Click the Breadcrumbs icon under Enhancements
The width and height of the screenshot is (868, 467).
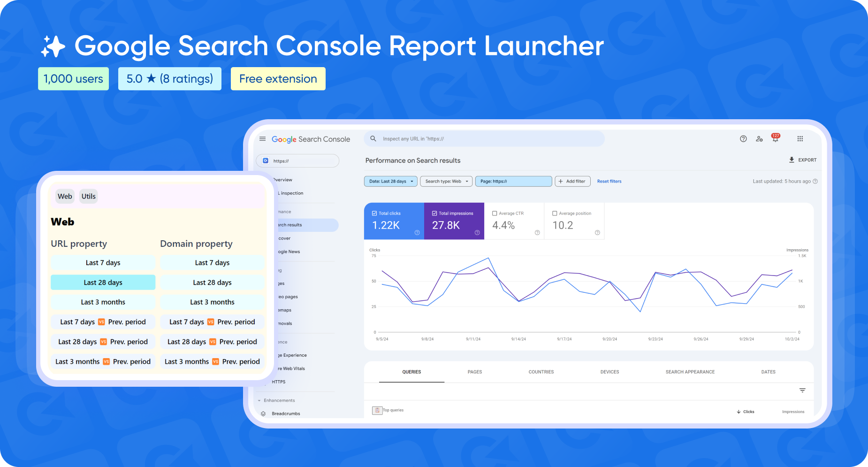264,413
